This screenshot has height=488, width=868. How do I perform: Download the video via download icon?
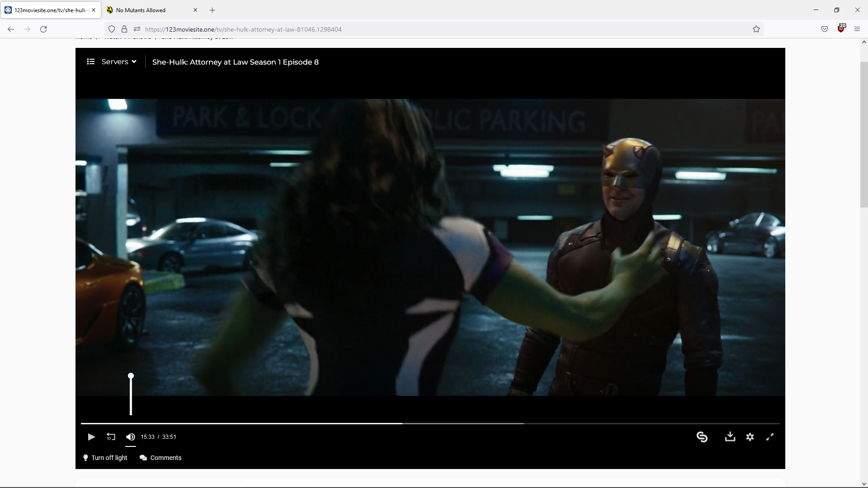[x=730, y=436]
